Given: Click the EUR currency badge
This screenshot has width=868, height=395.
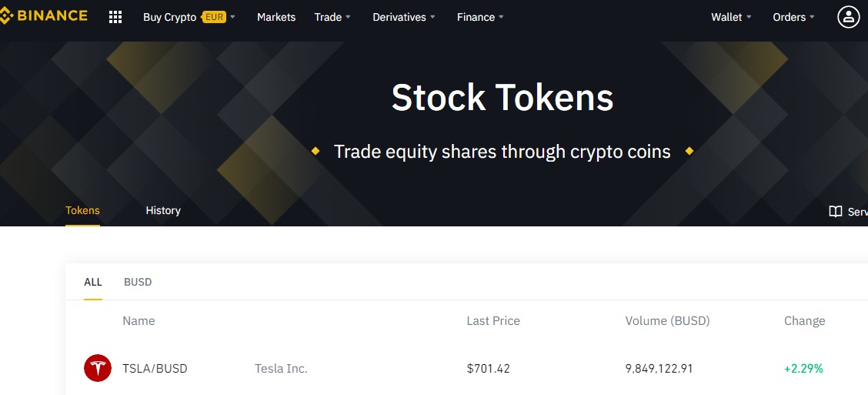Looking at the screenshot, I should point(214,17).
